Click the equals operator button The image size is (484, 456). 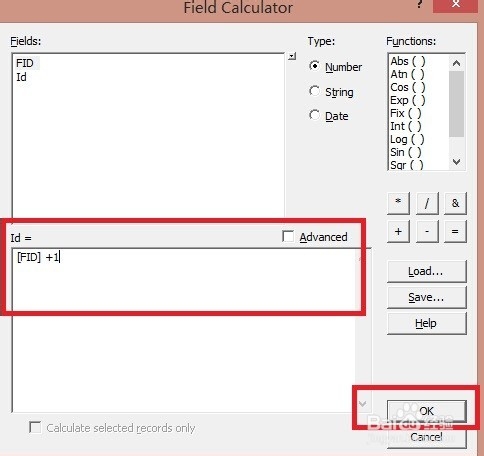pos(455,231)
